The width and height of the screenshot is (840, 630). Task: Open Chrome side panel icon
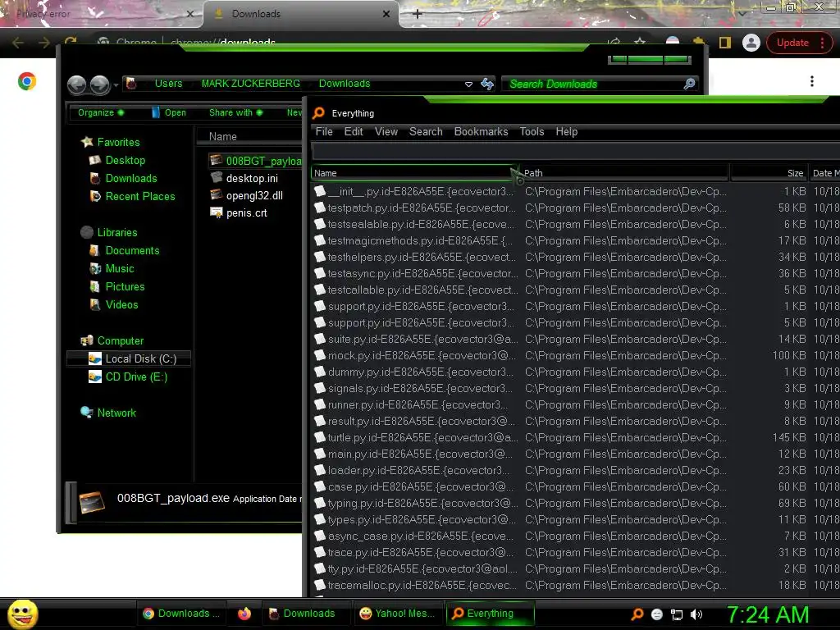pyautogui.click(x=725, y=43)
